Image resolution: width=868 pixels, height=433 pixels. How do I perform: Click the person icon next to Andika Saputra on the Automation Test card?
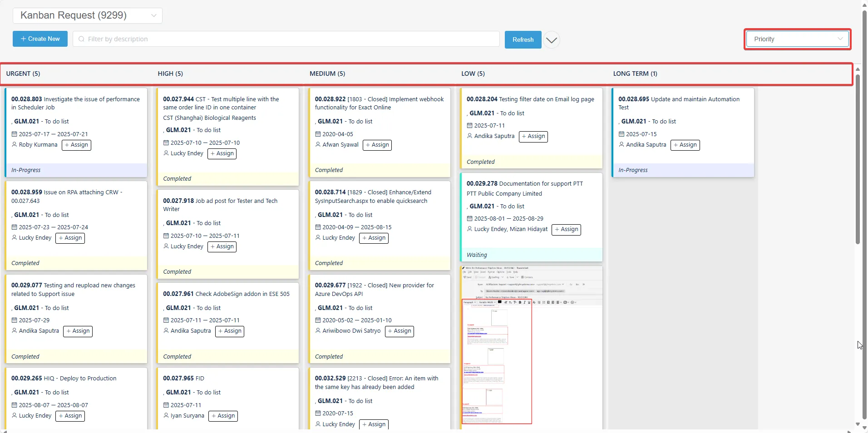click(x=621, y=145)
